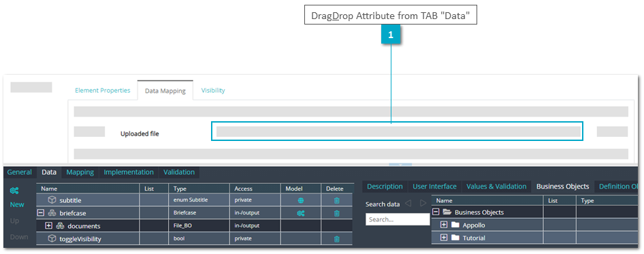Expand the Tutorial folder node
This screenshot has height=254, width=644.
click(444, 238)
